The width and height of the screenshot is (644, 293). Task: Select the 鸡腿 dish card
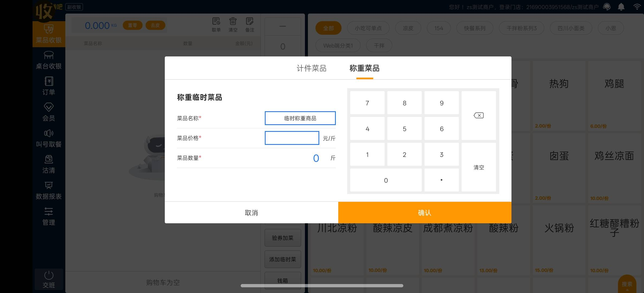[614, 96]
